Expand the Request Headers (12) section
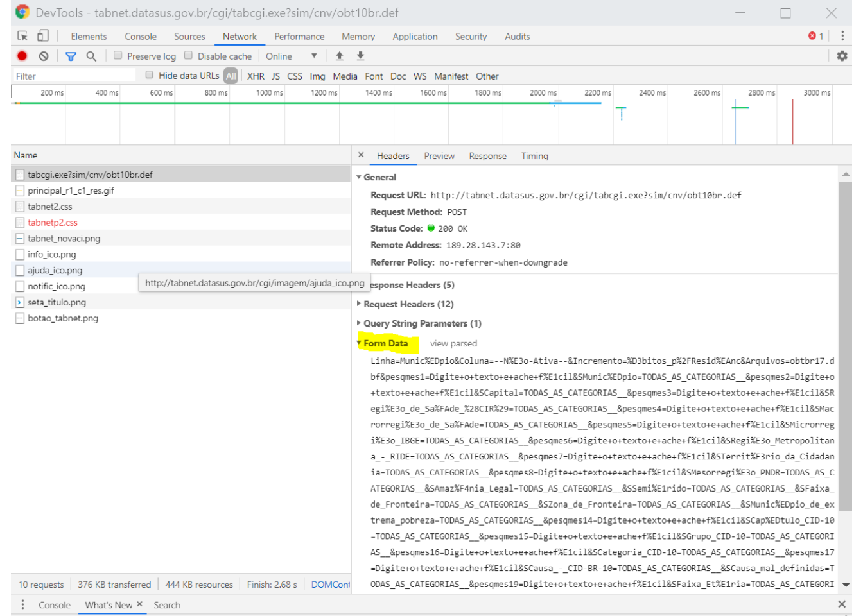Viewport: 863px width, 616px height. 408,304
